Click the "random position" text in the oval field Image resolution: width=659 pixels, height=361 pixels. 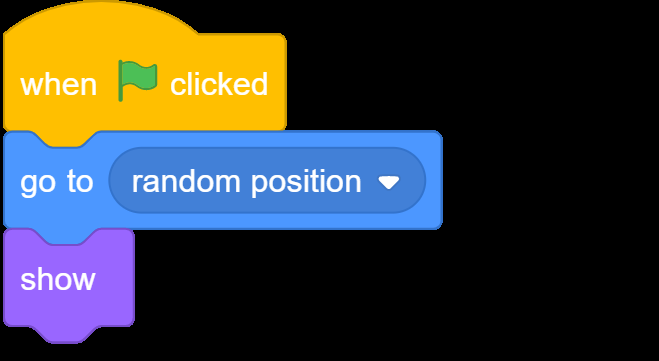(x=246, y=182)
